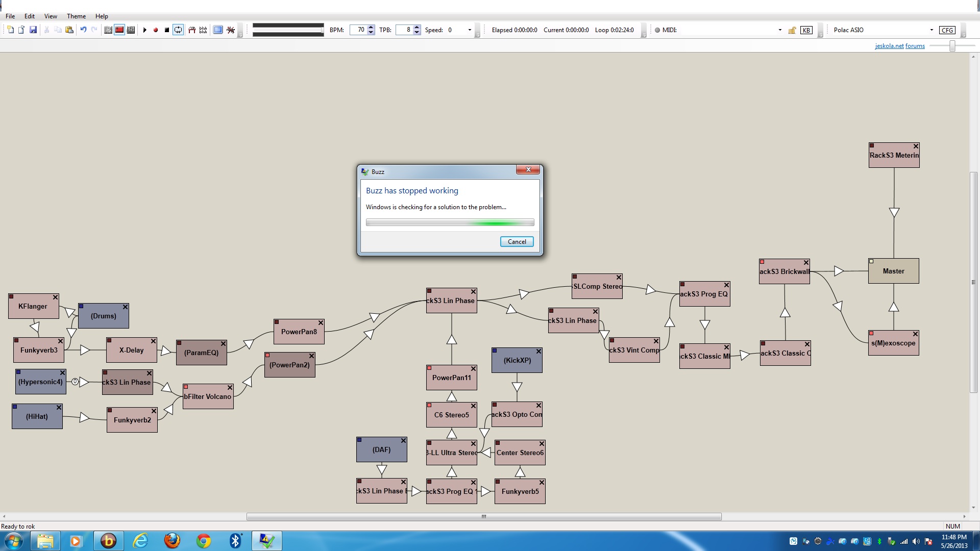Open the MIDI device dropdown

coord(780,30)
